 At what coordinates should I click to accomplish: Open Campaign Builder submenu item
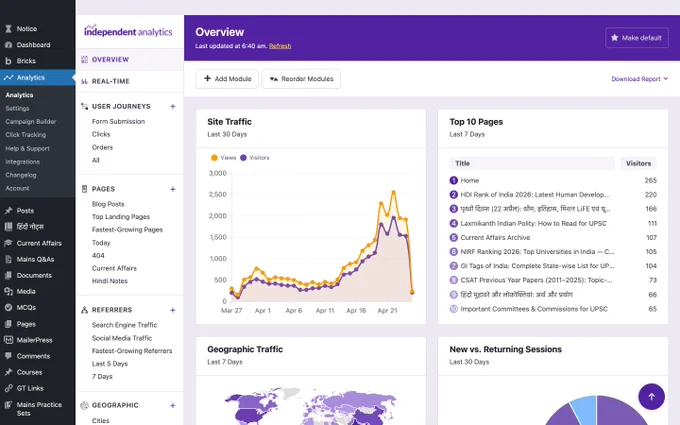(x=31, y=121)
